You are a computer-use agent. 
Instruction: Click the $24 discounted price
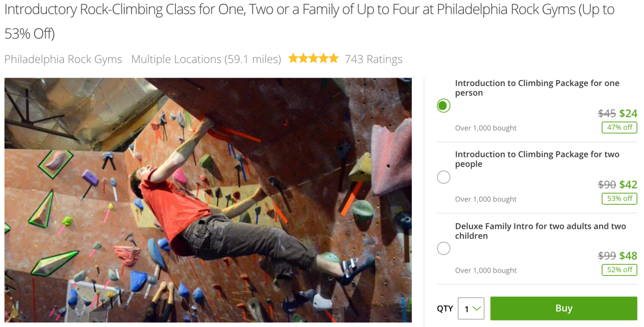coord(628,113)
